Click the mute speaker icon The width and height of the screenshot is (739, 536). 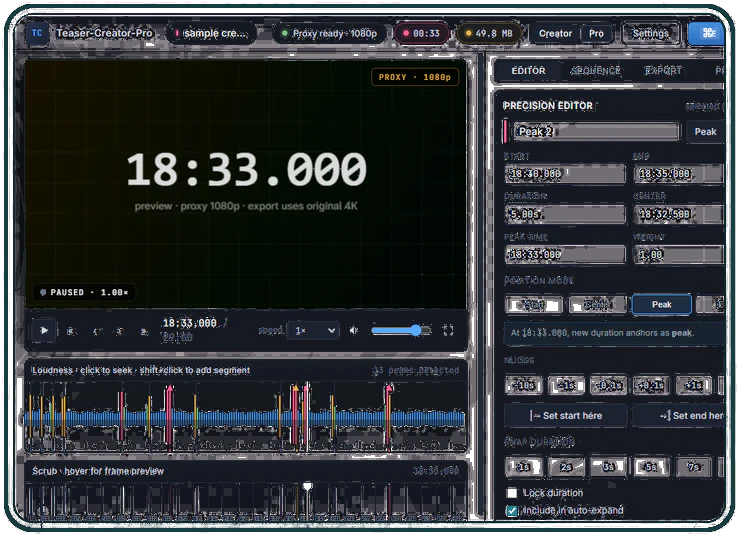[353, 330]
